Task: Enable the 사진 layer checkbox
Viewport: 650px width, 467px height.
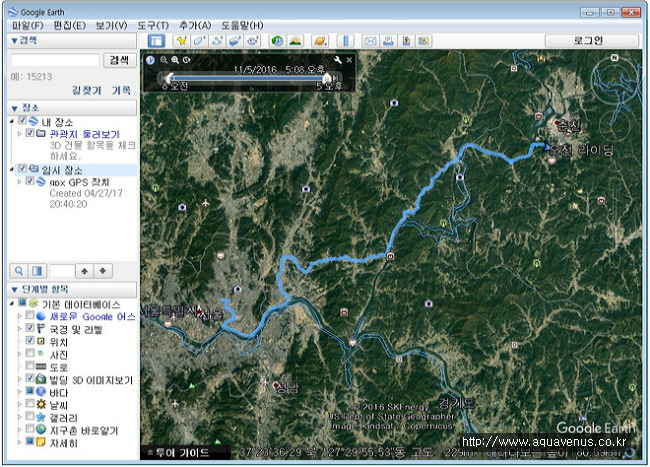Action: (x=30, y=353)
